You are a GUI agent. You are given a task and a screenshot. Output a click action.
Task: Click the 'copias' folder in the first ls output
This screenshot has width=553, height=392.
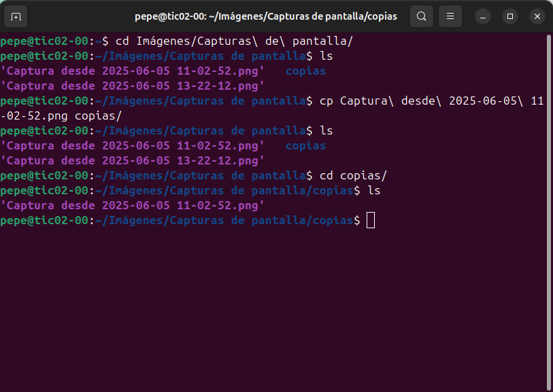(305, 71)
